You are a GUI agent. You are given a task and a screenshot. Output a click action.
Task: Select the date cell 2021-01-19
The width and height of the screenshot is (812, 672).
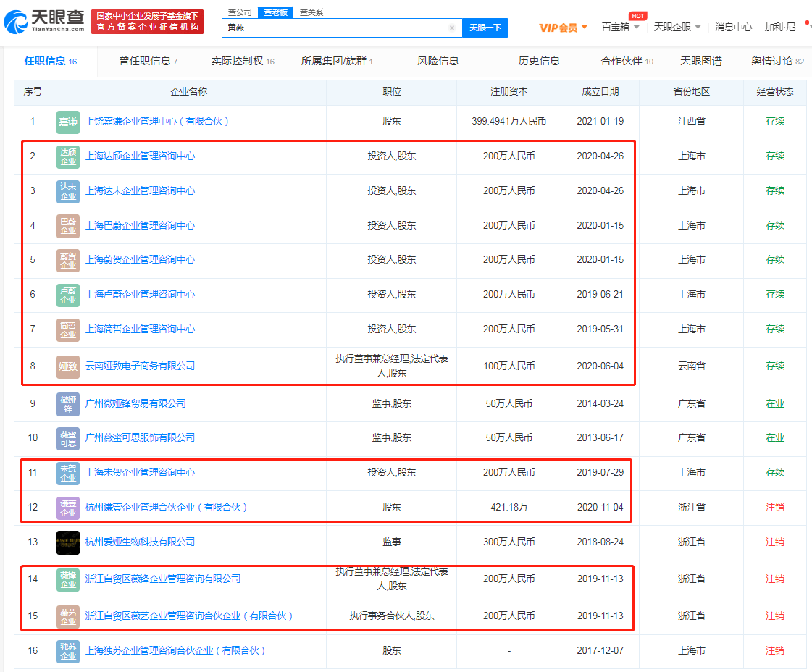[x=600, y=122]
